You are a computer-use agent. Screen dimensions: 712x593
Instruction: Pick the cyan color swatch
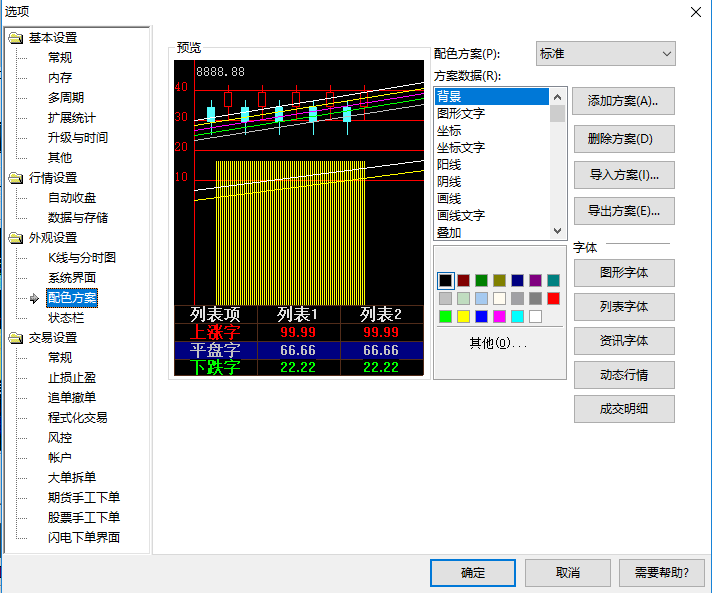(x=517, y=316)
